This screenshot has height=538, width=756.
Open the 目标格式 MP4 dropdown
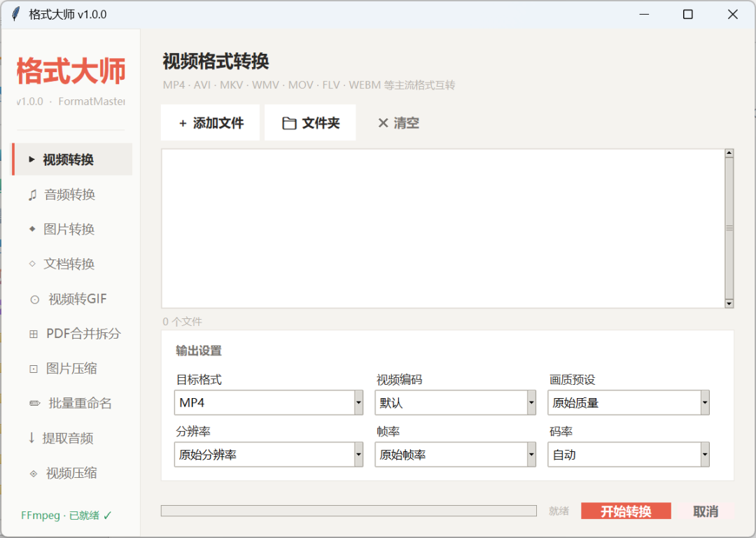pos(269,402)
